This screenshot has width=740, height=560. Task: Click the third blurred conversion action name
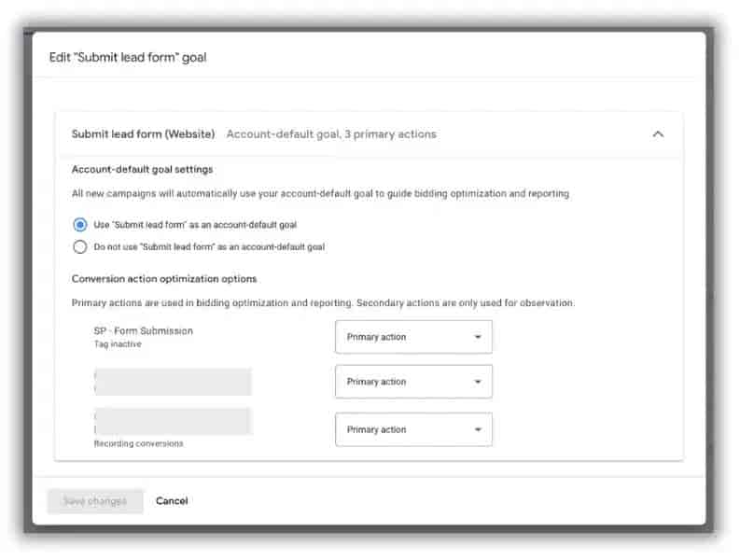[173, 421]
